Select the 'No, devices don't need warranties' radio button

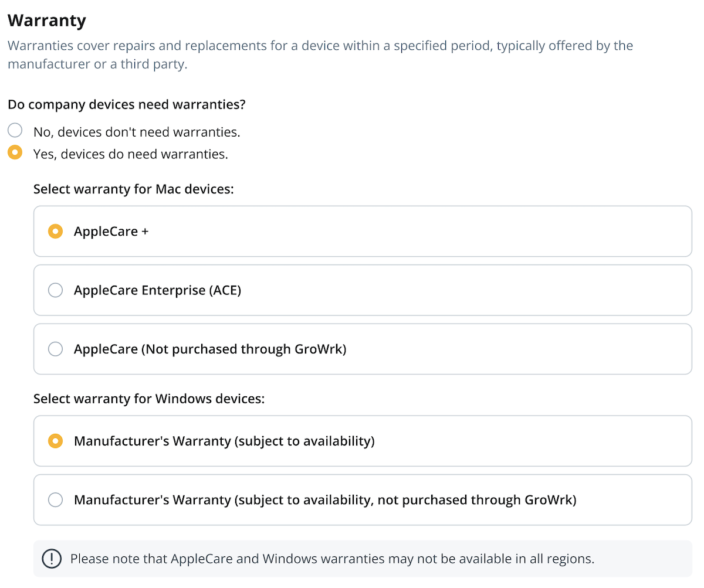(15, 130)
